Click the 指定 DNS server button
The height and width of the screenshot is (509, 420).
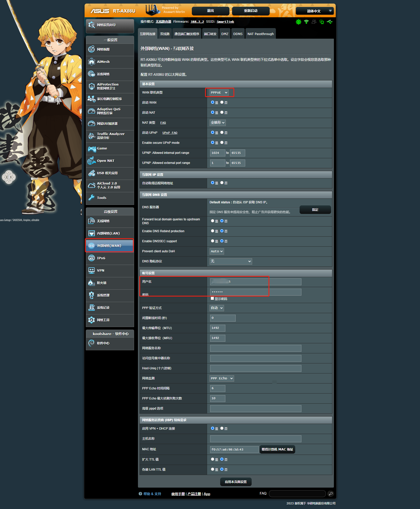coord(315,210)
